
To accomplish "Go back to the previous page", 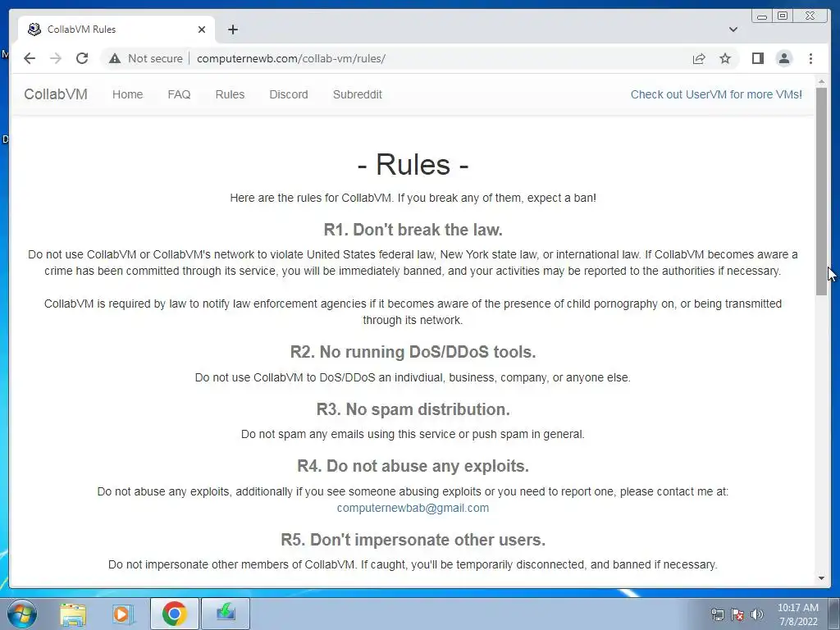I will [x=30, y=58].
